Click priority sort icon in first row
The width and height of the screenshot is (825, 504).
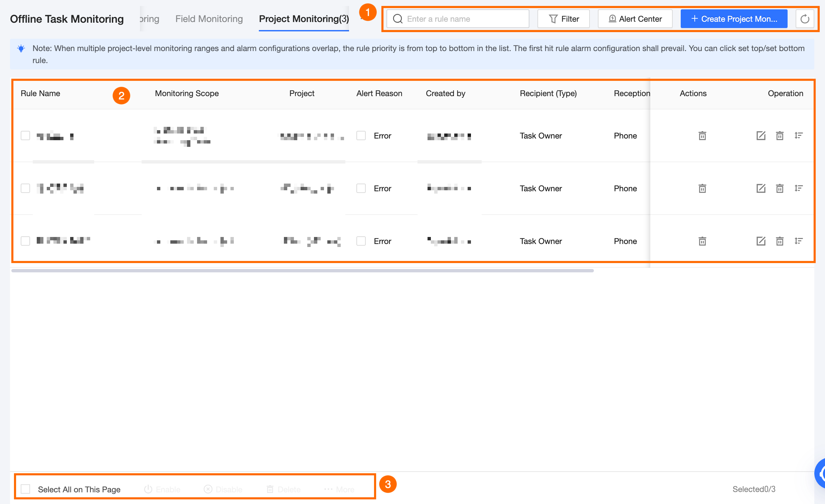[x=799, y=136]
